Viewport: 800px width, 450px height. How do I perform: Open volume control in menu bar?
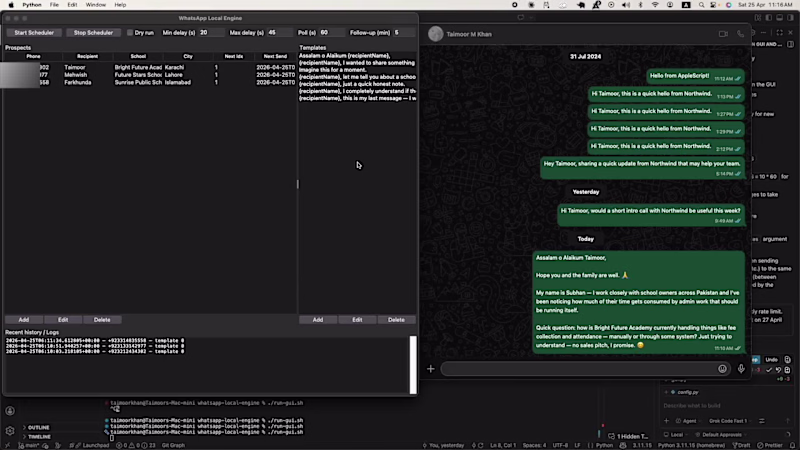tap(626, 5)
